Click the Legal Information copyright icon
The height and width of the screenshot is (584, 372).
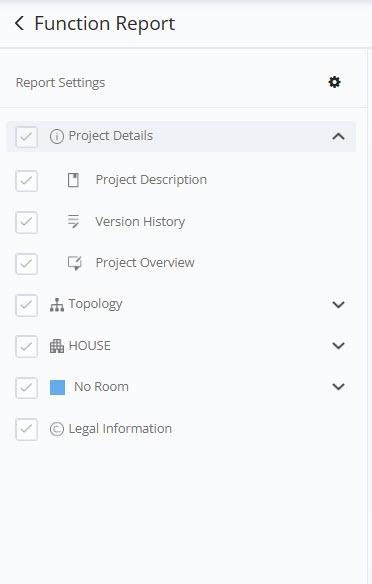click(x=57, y=429)
